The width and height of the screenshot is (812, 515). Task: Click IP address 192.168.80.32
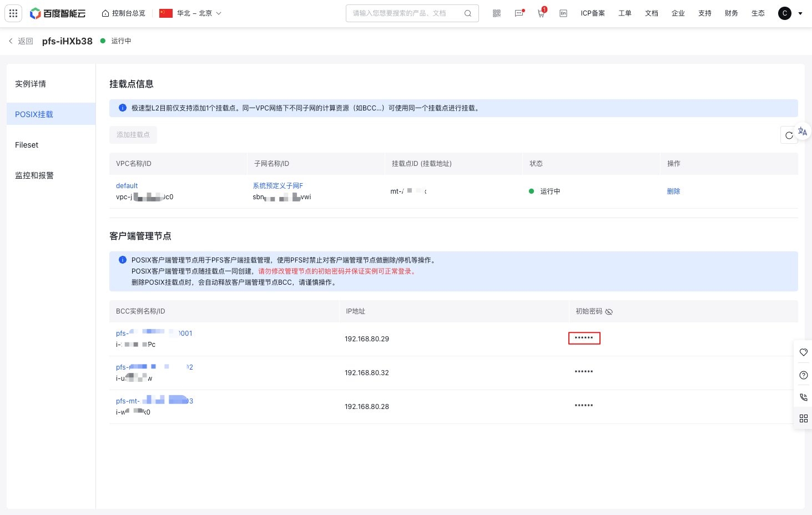(x=367, y=373)
